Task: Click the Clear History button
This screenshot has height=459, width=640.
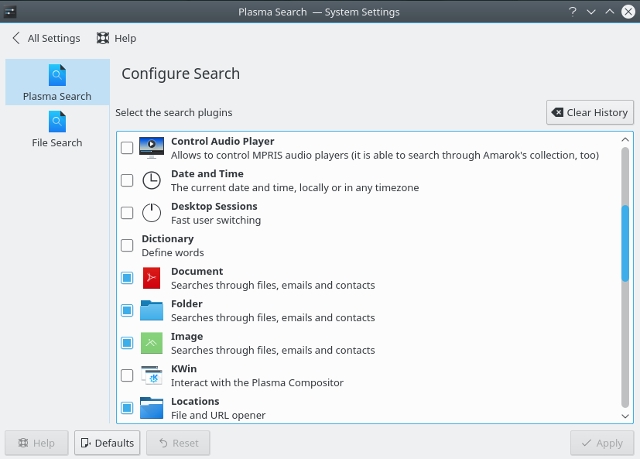Action: click(x=590, y=113)
